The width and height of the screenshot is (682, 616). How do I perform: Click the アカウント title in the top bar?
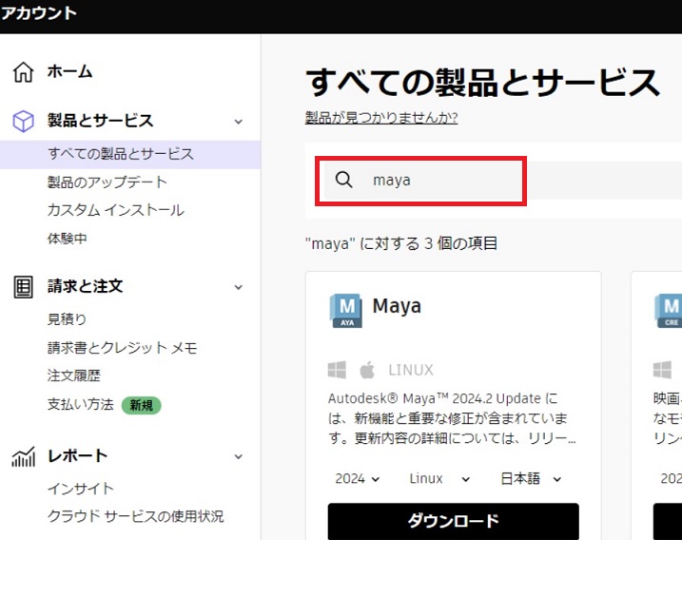[x=38, y=13]
